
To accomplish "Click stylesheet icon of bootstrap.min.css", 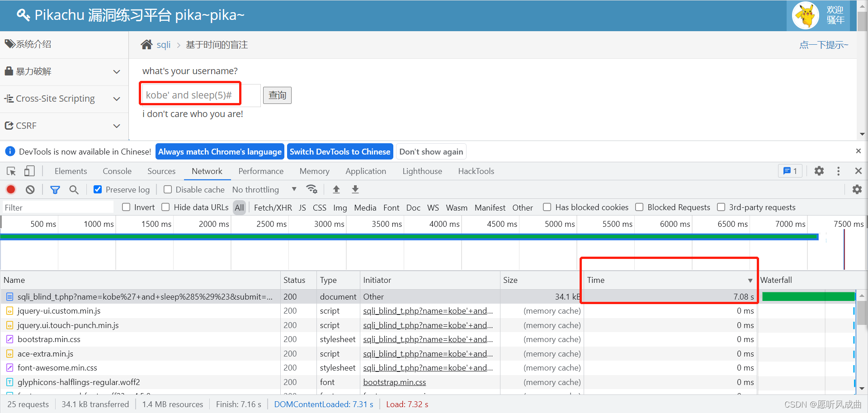I will [x=9, y=339].
